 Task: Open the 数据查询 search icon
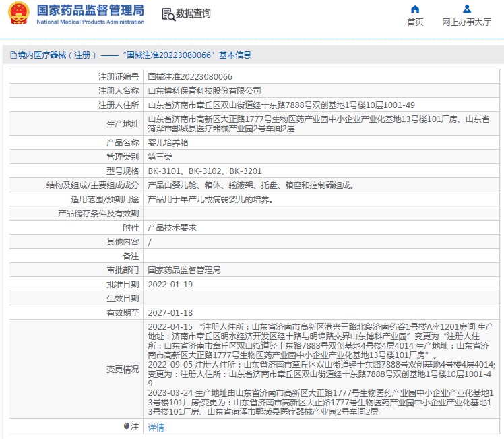pos(168,14)
